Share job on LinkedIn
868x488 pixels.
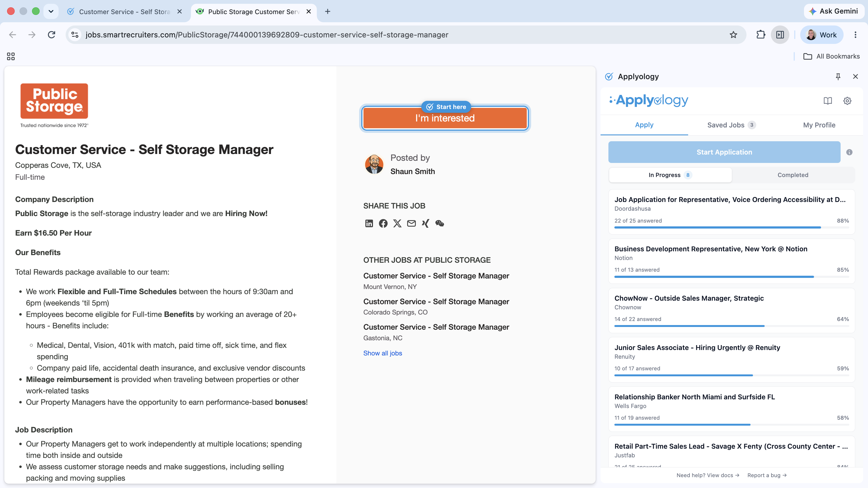[369, 223]
